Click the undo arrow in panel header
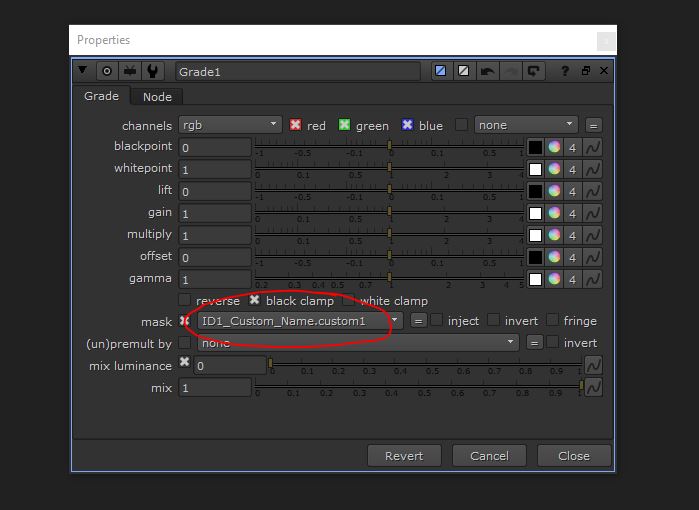The image size is (699, 510). click(487, 71)
